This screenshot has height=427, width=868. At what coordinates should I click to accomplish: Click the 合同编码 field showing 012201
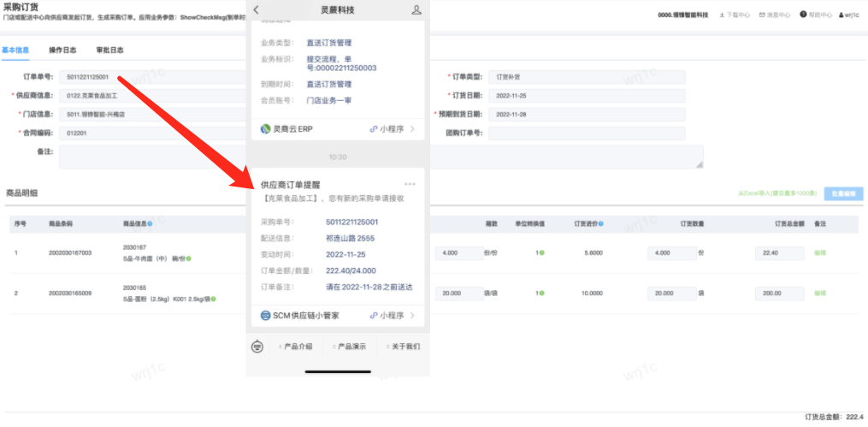coord(153,133)
